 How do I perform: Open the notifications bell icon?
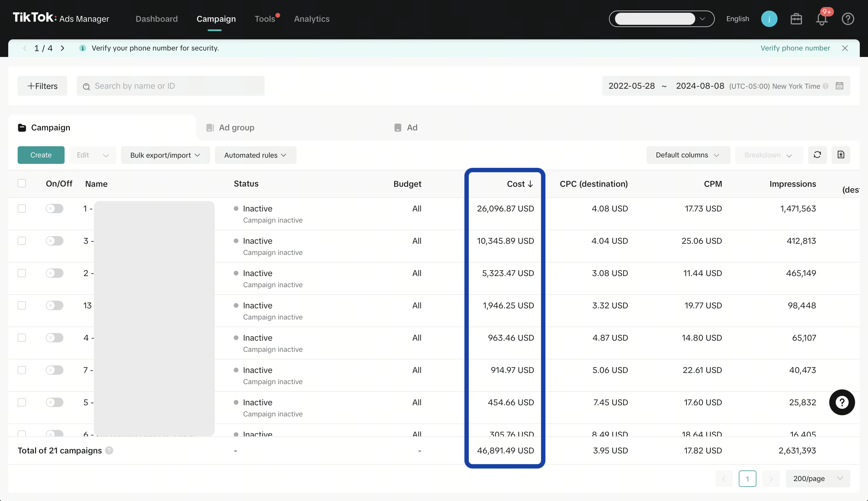coord(822,19)
